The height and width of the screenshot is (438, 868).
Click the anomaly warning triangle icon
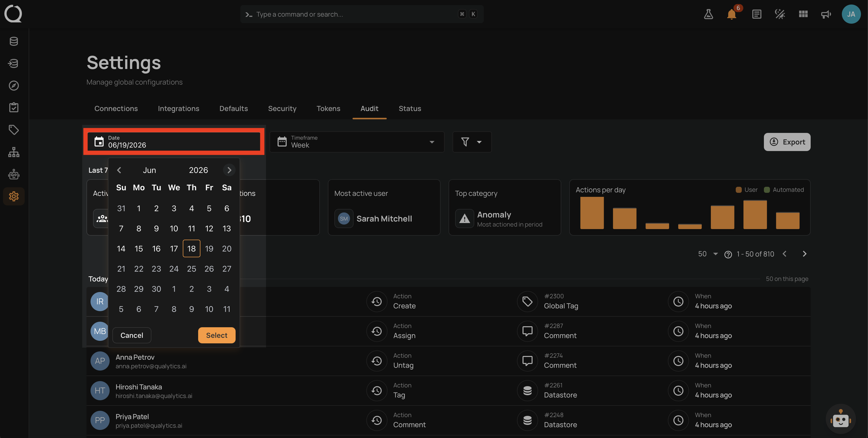[465, 219]
